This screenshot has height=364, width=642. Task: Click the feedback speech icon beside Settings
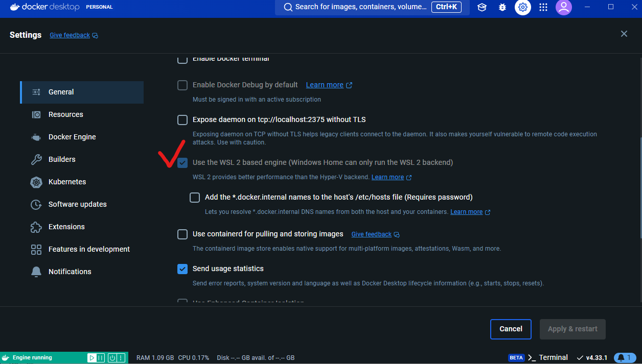95,36
